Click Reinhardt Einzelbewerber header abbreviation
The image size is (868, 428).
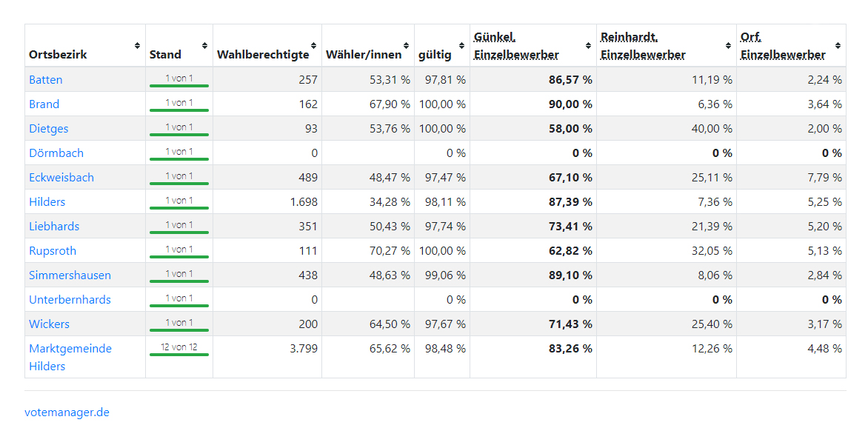(643, 46)
